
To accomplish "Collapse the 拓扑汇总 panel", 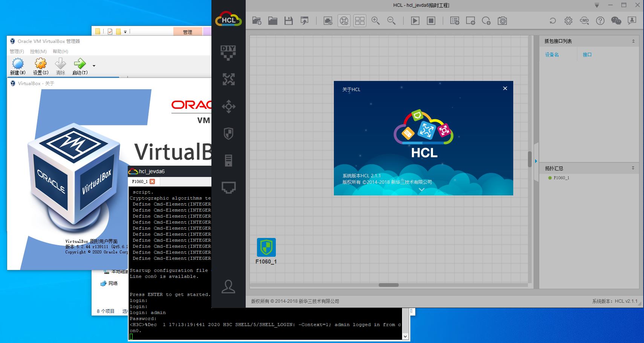I will (x=633, y=168).
